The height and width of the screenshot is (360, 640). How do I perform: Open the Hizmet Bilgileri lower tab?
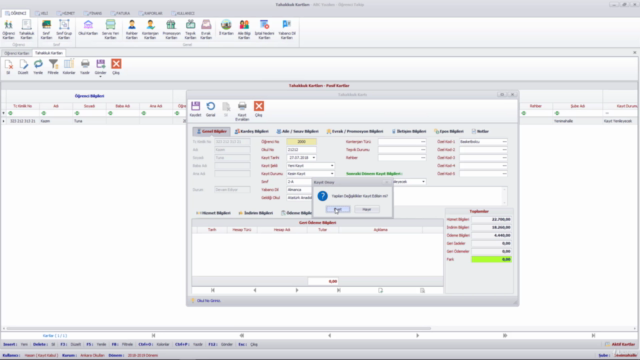pos(213,213)
